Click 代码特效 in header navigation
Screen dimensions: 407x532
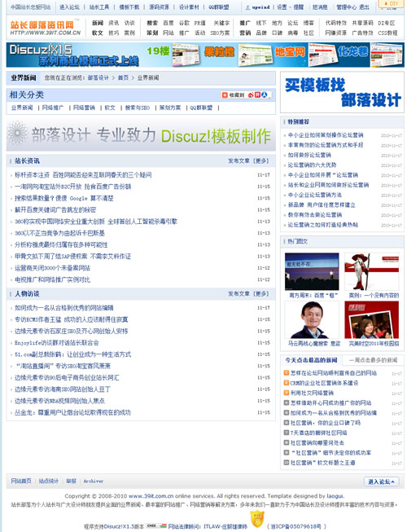[x=336, y=23]
